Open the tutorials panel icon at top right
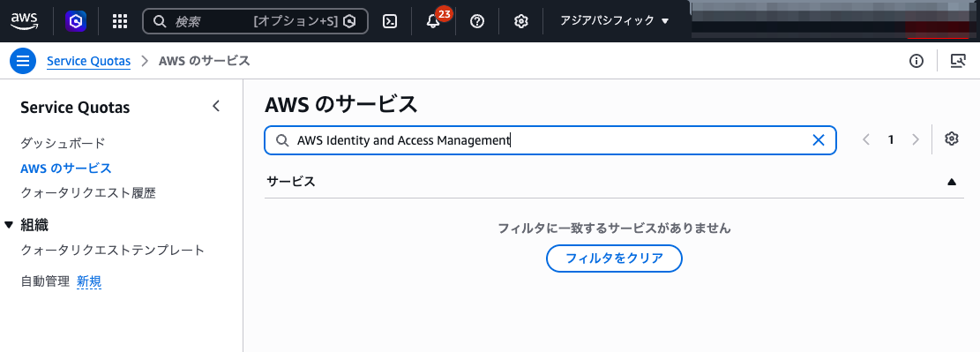The height and width of the screenshot is (352, 980). pyautogui.click(x=957, y=61)
